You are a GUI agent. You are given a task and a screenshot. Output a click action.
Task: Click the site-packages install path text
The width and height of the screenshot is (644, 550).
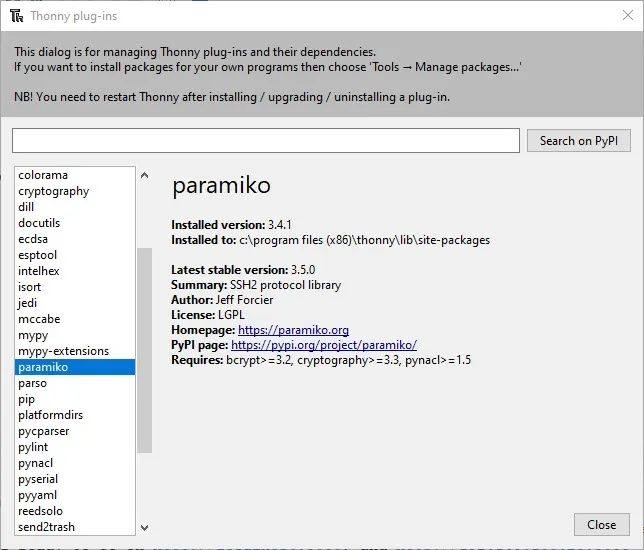365,240
